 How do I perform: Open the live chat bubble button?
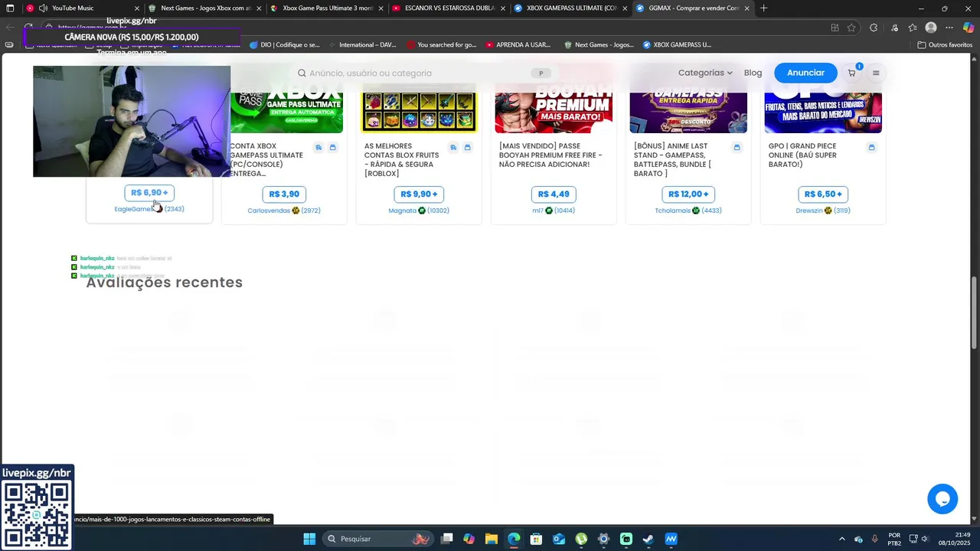pyautogui.click(x=942, y=499)
